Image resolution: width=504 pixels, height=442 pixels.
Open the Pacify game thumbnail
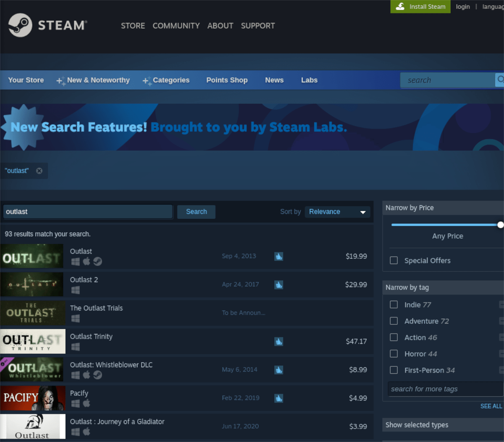point(33,398)
